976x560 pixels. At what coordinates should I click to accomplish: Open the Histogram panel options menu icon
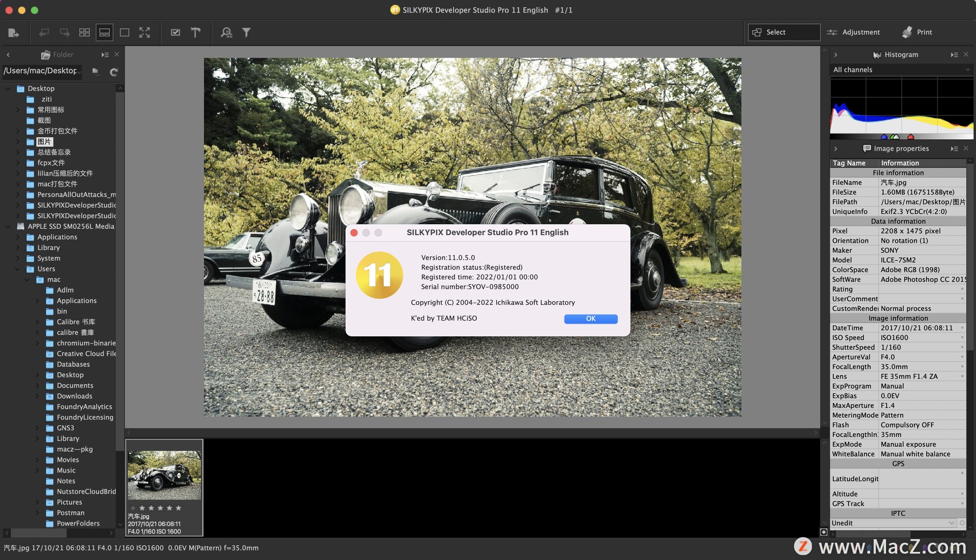(x=954, y=54)
